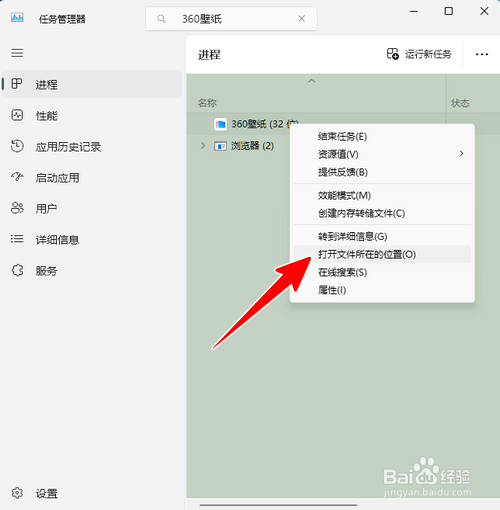
Task: Click the horizontal scrollbar at bottom
Action: [x=278, y=505]
